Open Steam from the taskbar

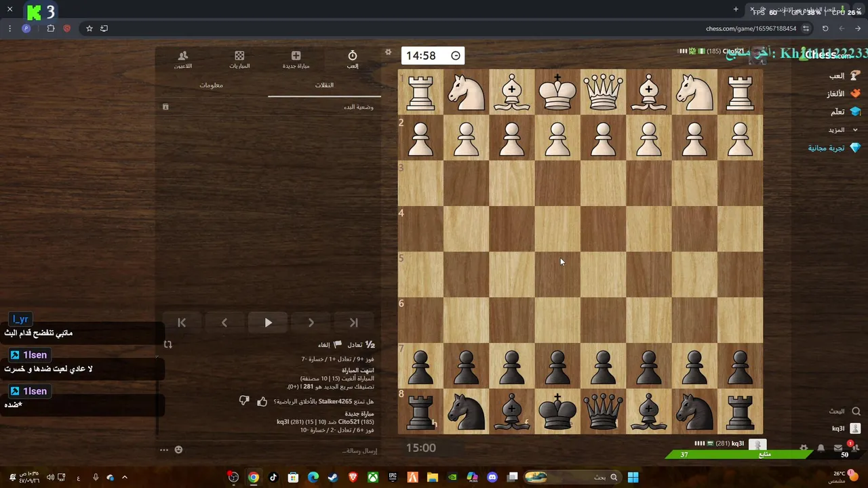[x=333, y=477]
